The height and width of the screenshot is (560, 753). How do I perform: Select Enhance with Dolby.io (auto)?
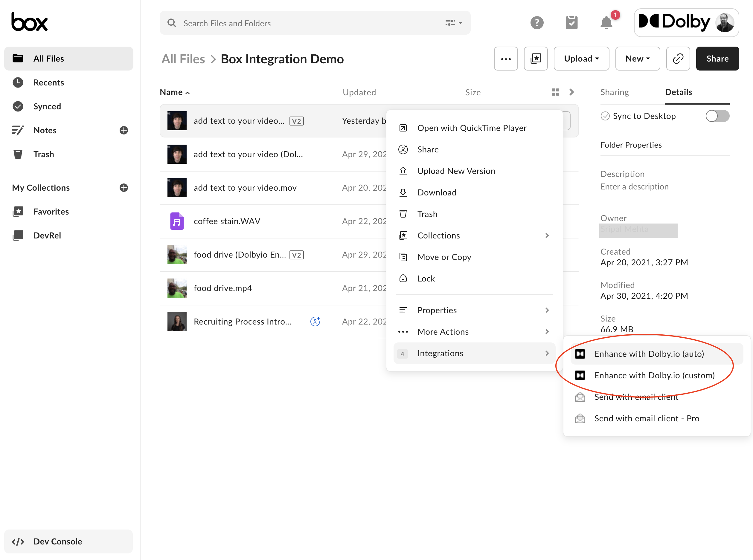pos(657,354)
